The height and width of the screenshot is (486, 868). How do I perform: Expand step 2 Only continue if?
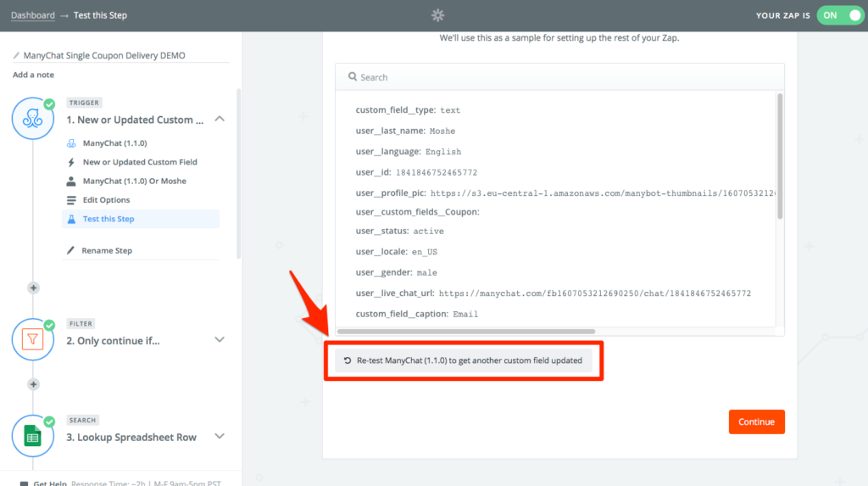220,340
